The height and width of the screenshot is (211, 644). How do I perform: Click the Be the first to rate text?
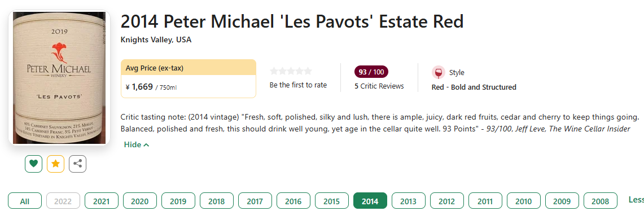pos(298,85)
